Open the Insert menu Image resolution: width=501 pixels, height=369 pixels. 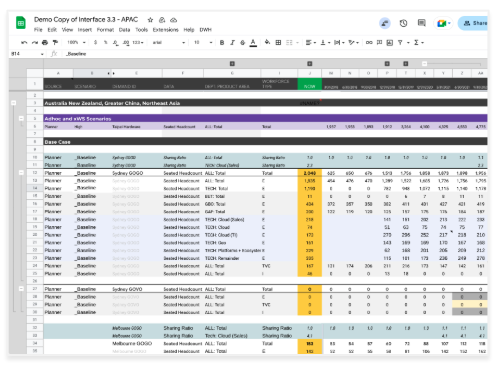tap(85, 30)
